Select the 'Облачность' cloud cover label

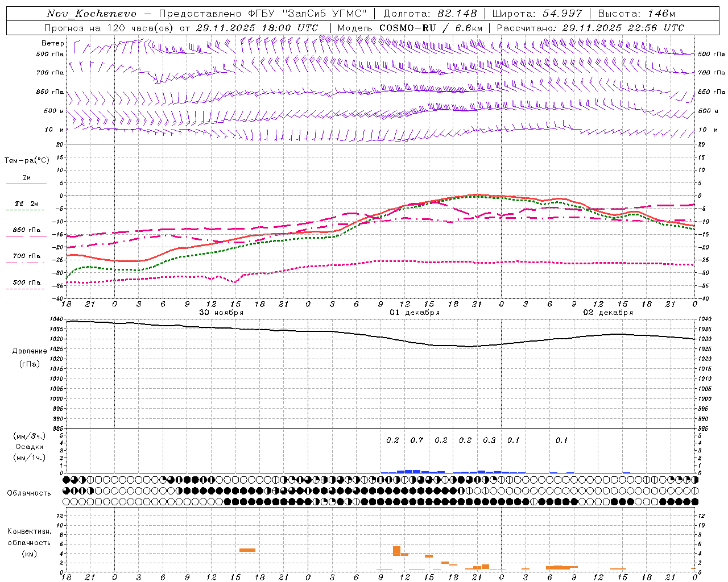click(x=29, y=493)
